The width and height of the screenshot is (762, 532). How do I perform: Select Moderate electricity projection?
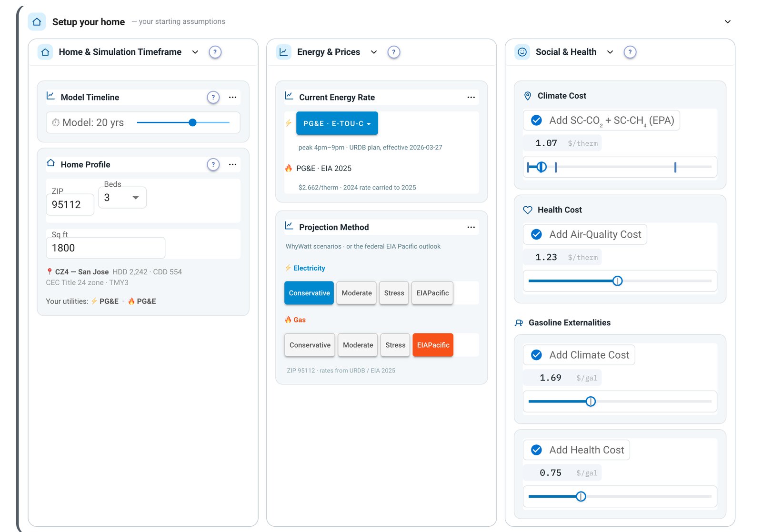click(357, 293)
